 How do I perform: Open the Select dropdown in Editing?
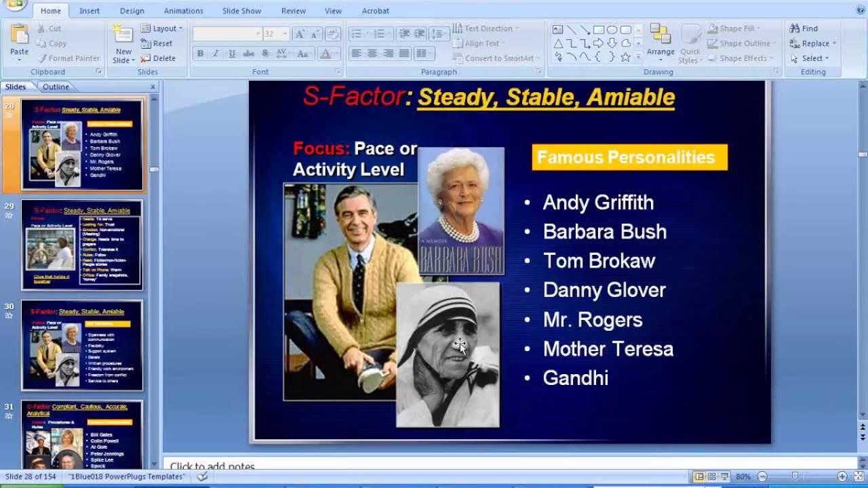click(x=810, y=58)
